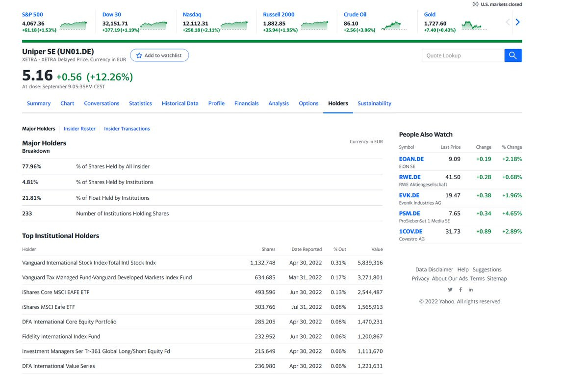Click the Quote Lookup search field
The width and height of the screenshot is (588, 375).
463,55
